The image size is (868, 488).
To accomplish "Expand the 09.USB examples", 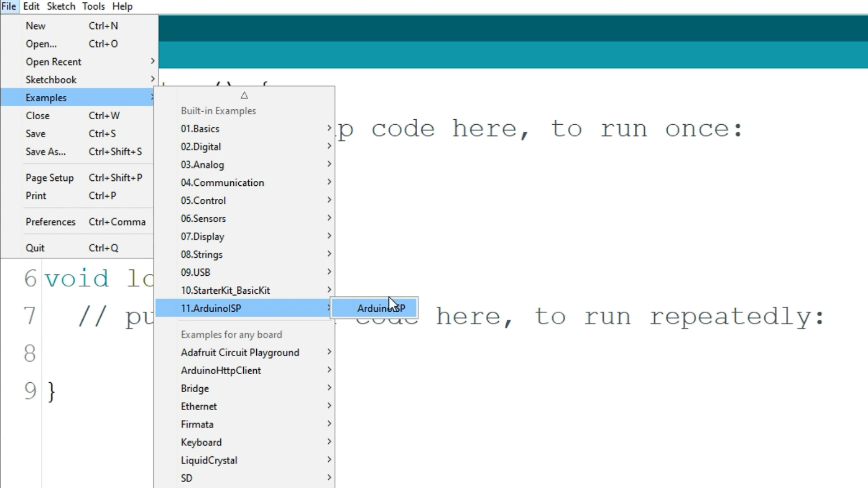I will (245, 272).
